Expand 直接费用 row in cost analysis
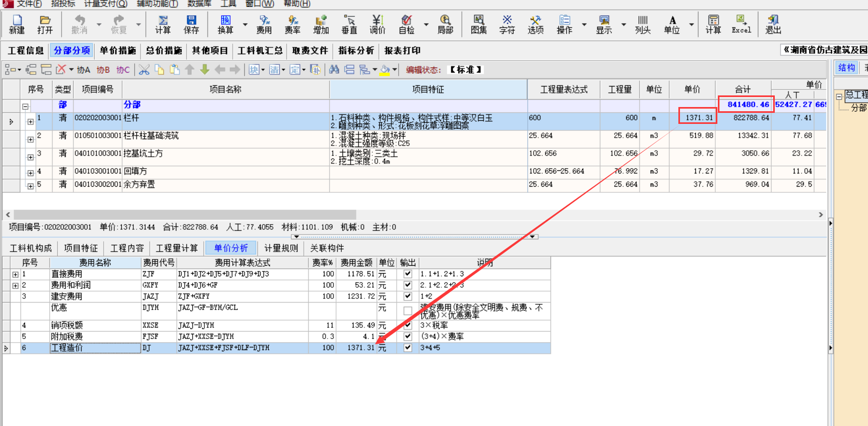Image resolution: width=868 pixels, height=426 pixels. (x=15, y=275)
